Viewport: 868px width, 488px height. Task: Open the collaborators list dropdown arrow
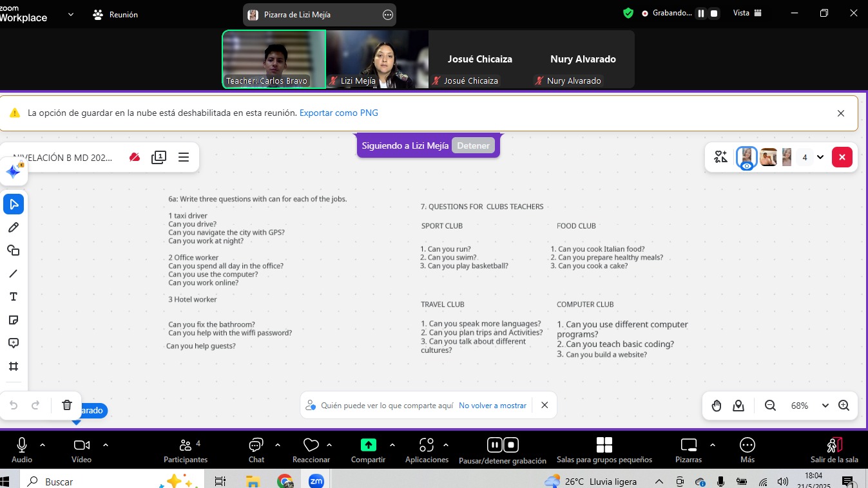[820, 157]
